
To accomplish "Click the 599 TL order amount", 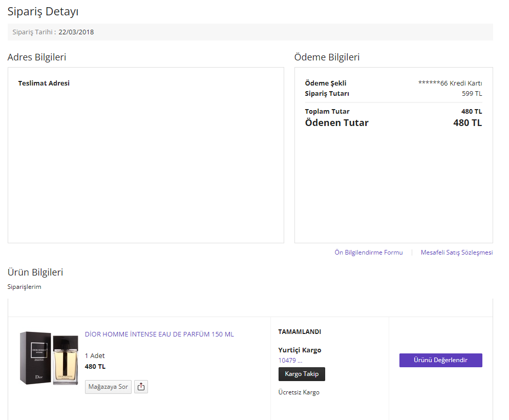I will pos(472,94).
